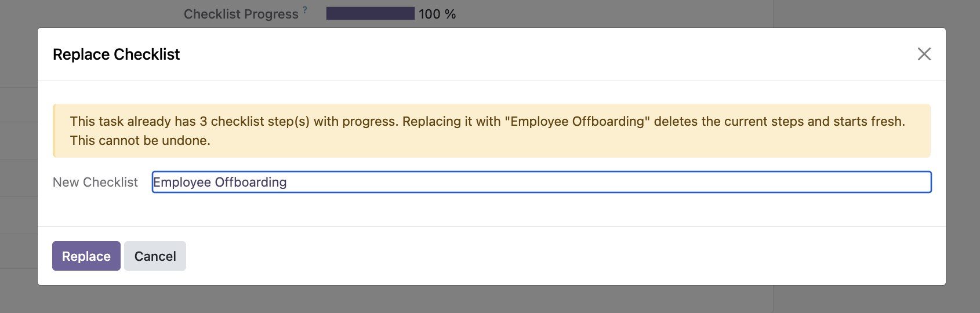The height and width of the screenshot is (313, 980).
Task: Click the Replace Checklist dialog title
Action: (x=116, y=54)
